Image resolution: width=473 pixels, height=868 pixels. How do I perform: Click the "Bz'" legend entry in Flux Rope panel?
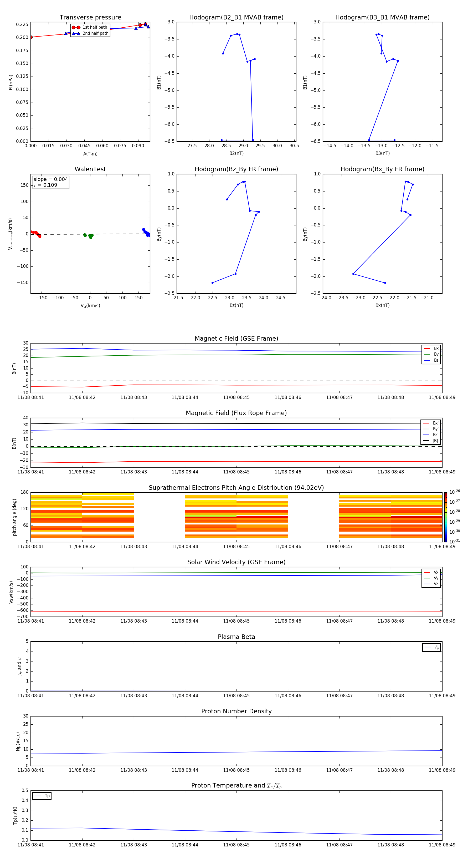pos(431,435)
